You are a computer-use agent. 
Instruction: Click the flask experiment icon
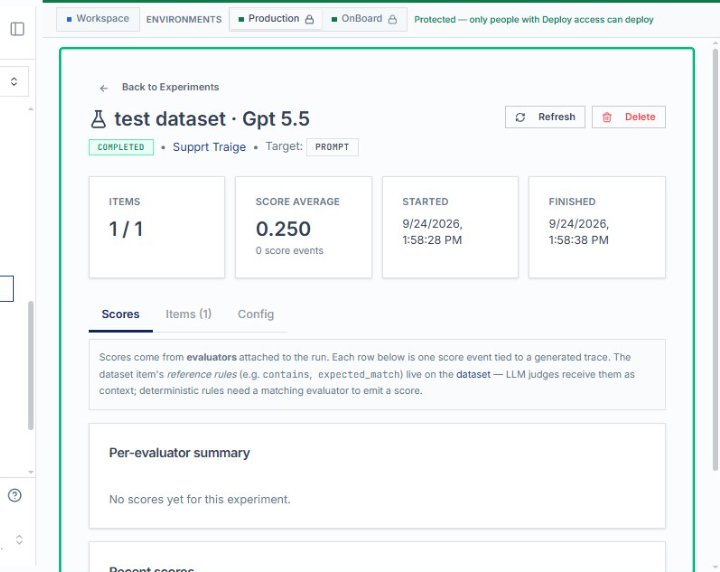tap(98, 119)
